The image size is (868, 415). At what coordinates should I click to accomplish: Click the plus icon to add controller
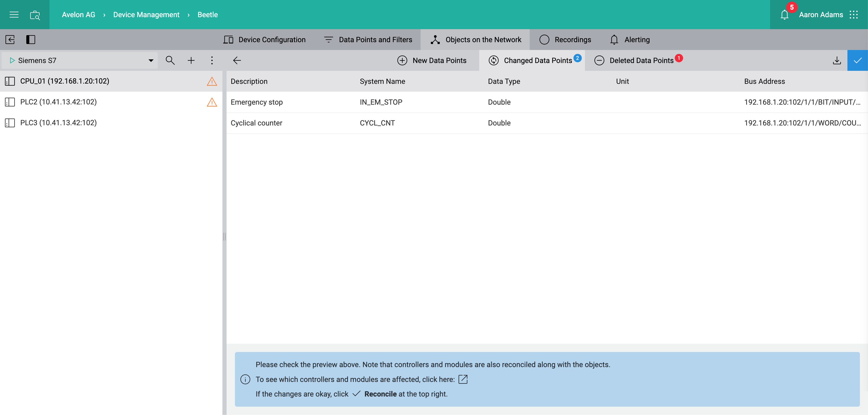[191, 60]
